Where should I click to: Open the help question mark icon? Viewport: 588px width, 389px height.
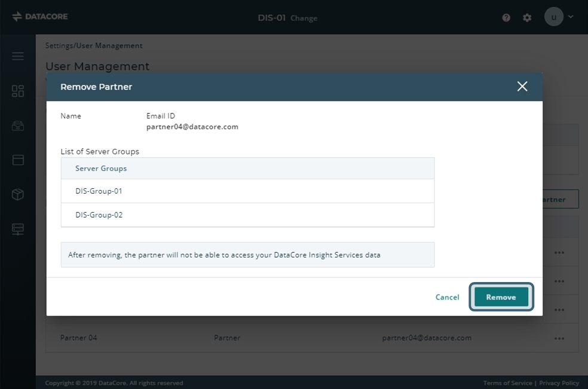point(506,18)
